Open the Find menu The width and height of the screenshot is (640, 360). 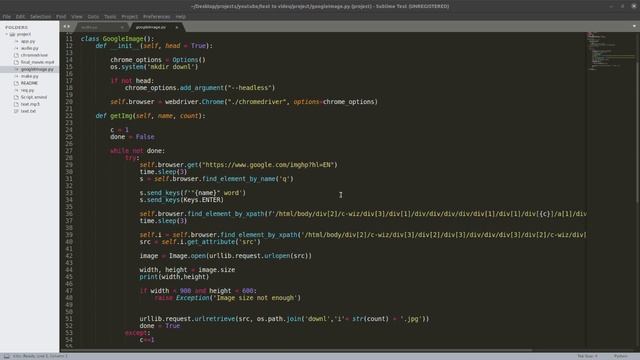(61, 17)
